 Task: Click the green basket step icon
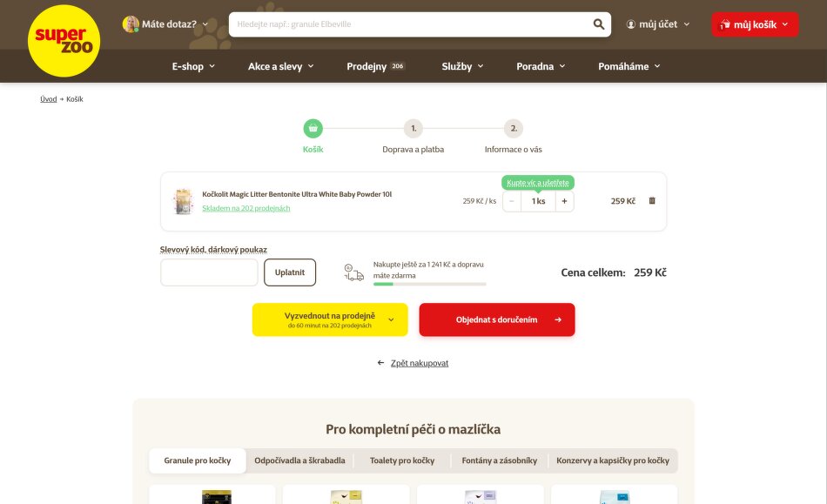click(313, 128)
